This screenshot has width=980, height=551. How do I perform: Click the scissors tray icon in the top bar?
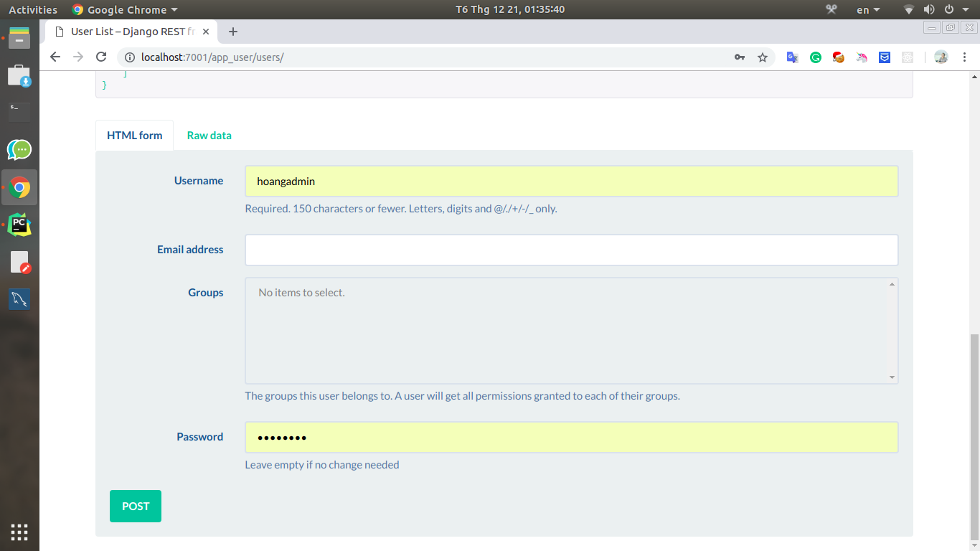[x=832, y=9]
